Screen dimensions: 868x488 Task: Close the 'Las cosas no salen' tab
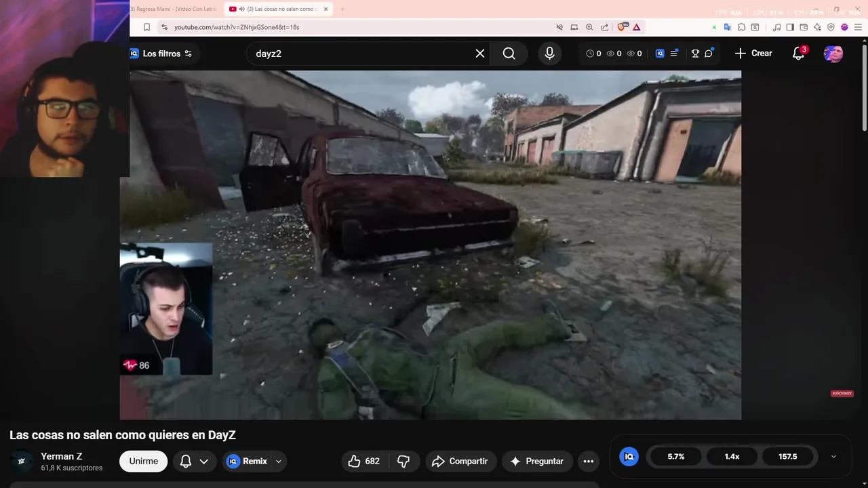tap(326, 9)
